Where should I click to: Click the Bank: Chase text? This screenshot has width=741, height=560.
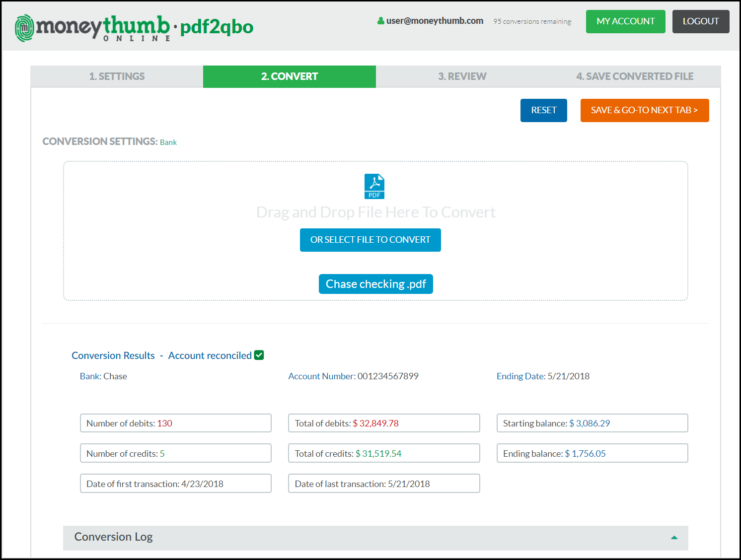(103, 376)
